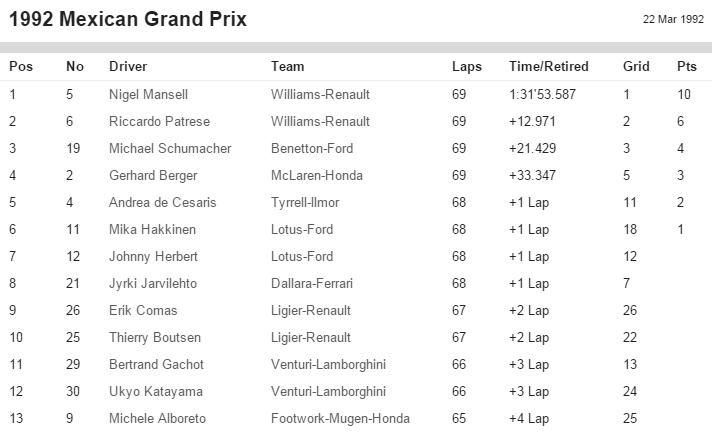Click on Michael Schumacher's name
This screenshot has height=432, width=712.
170,149
